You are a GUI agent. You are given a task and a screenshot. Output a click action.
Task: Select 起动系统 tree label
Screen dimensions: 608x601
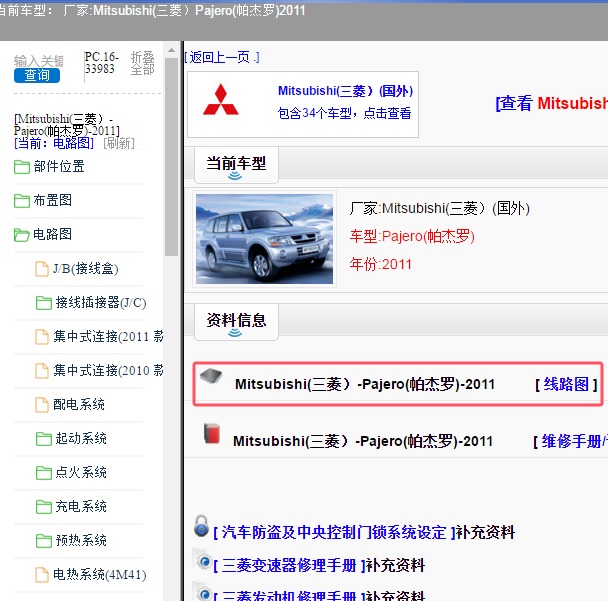coord(81,439)
